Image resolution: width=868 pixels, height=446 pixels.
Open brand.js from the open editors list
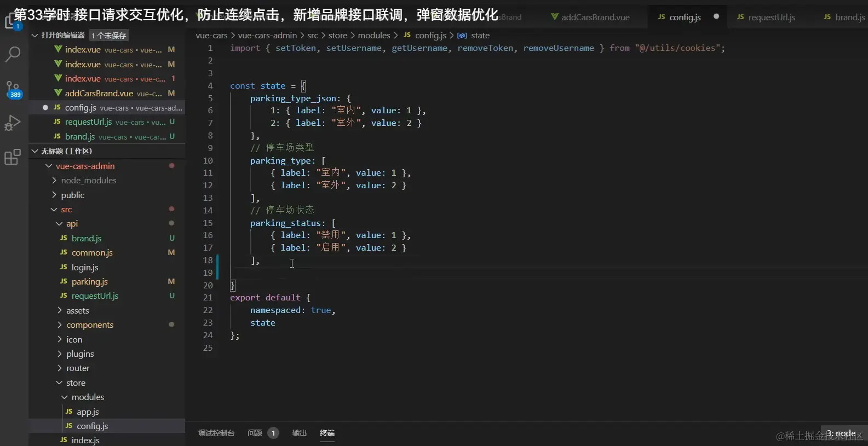(x=107, y=136)
